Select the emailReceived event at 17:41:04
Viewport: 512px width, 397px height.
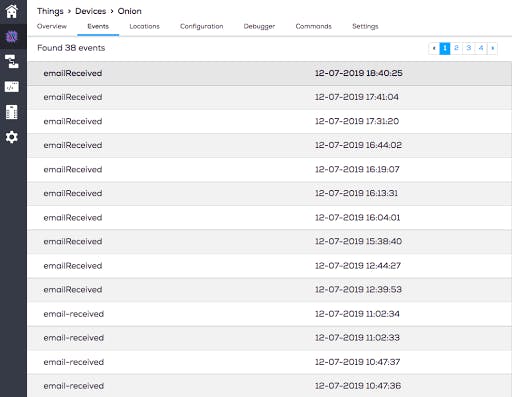[x=270, y=97]
